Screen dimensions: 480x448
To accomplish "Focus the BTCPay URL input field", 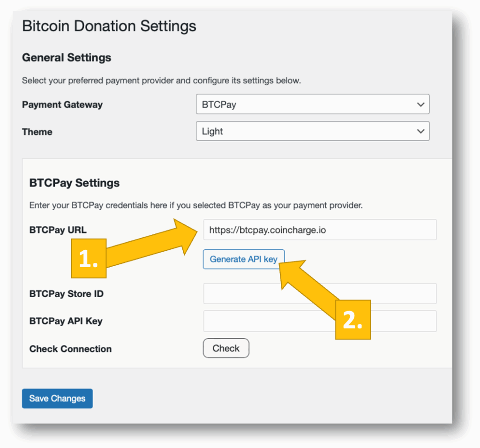I will click(x=320, y=230).
